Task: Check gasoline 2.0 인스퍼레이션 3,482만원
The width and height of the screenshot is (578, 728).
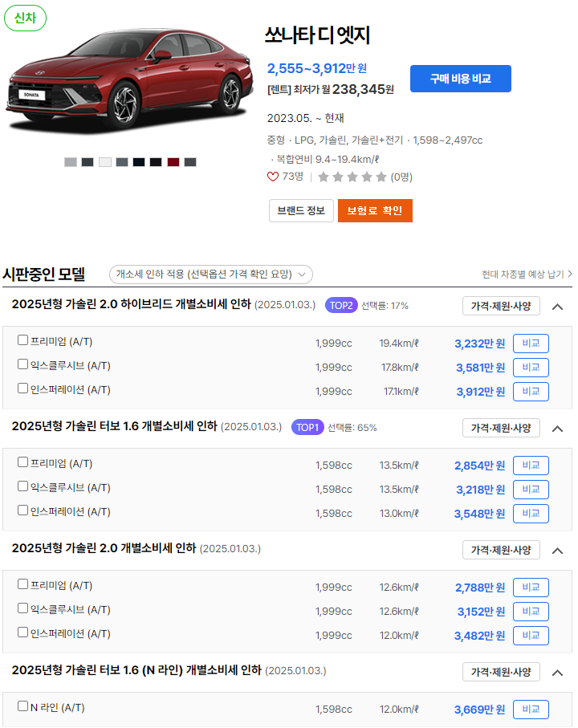Action: tap(22, 632)
